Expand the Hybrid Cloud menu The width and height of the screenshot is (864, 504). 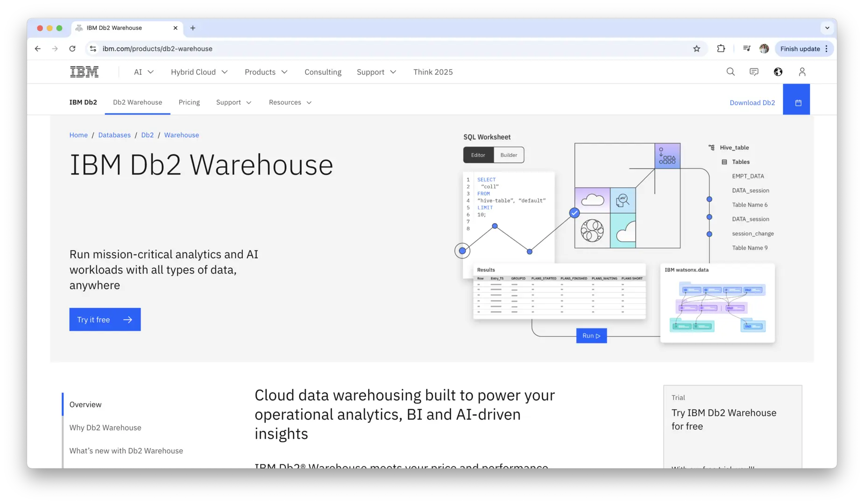pyautogui.click(x=199, y=72)
